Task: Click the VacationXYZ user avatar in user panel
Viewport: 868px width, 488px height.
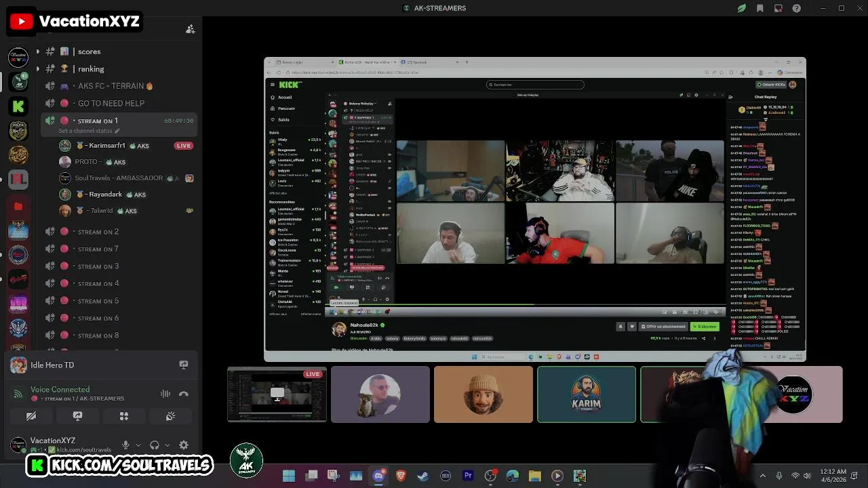Action: click(x=18, y=445)
